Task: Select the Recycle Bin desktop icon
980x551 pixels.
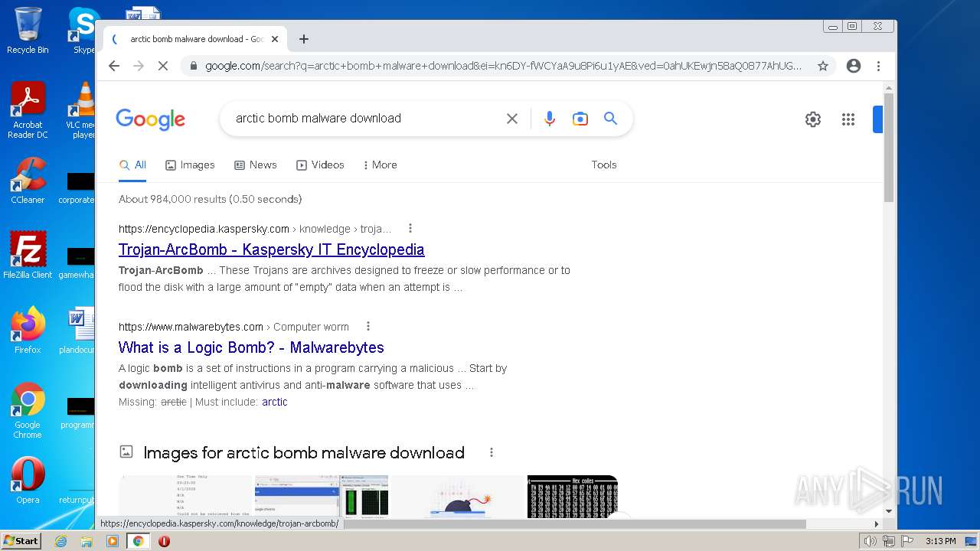Action: pyautogui.click(x=28, y=31)
